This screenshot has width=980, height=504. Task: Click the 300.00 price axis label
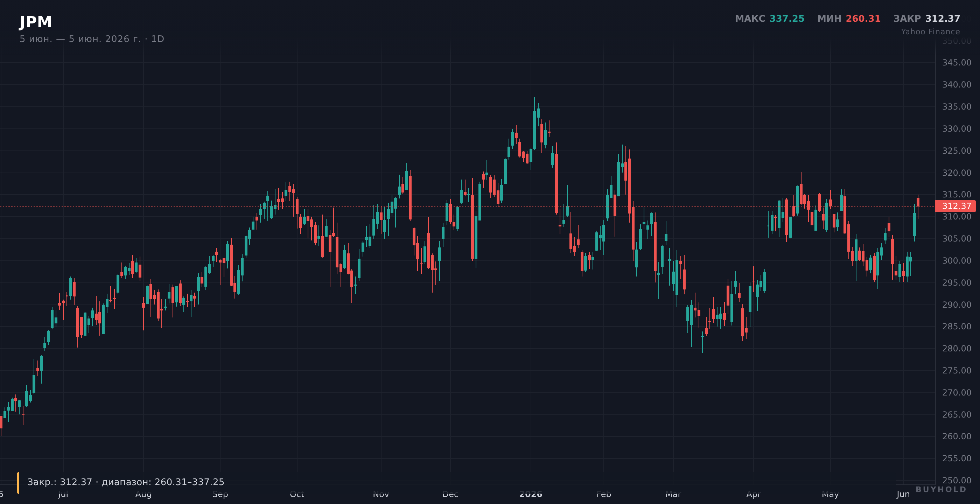tap(957, 260)
